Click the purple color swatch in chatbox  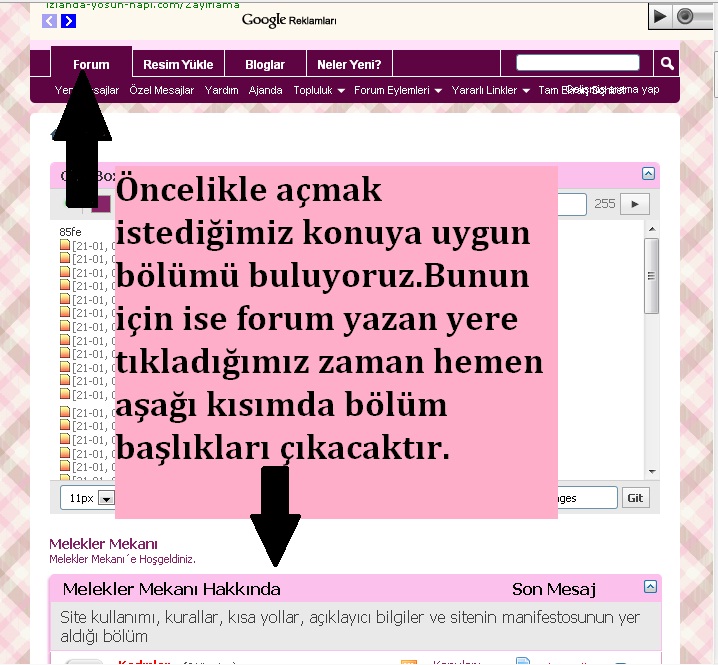coord(102,205)
